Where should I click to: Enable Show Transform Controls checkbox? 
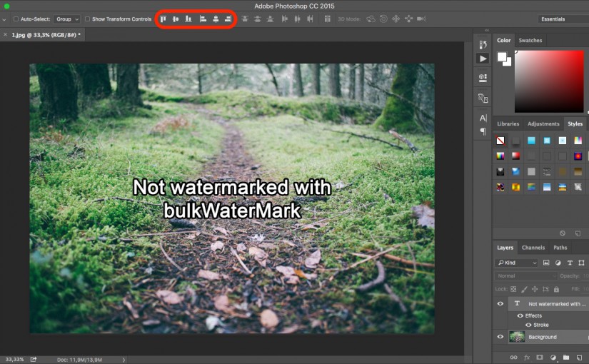pos(87,19)
